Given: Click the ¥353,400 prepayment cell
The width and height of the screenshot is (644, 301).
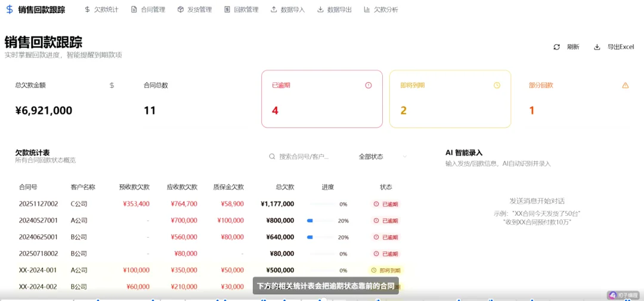Looking at the screenshot, I should pyautogui.click(x=137, y=204).
